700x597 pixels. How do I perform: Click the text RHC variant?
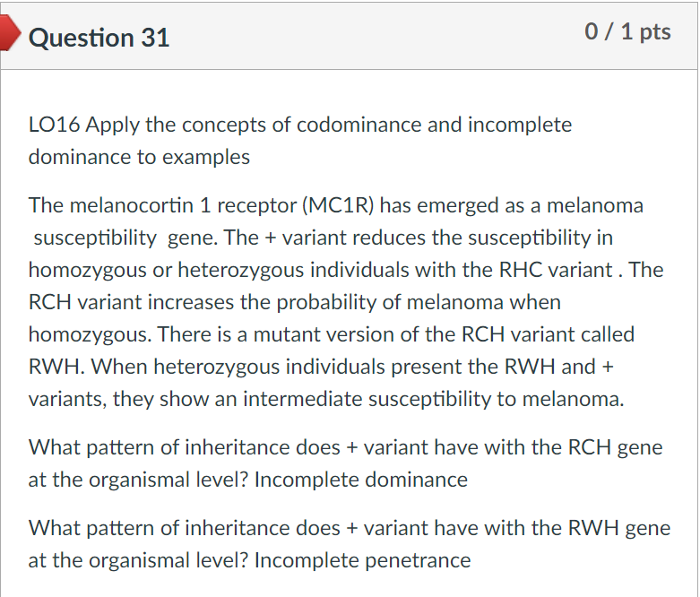556,270
